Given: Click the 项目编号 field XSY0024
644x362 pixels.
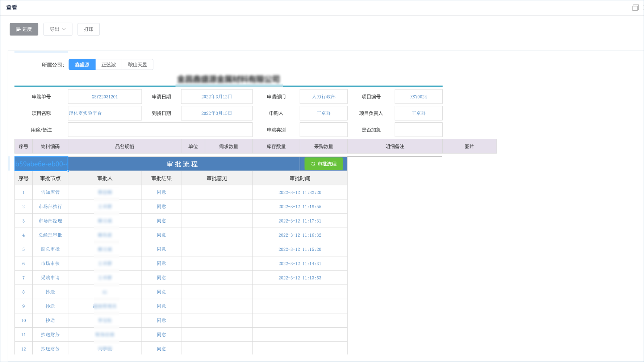Looking at the screenshot, I should (418, 97).
